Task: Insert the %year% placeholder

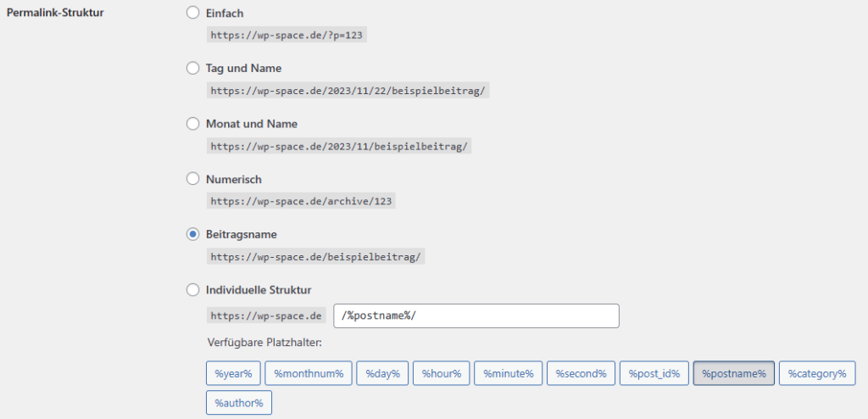Action: [233, 373]
